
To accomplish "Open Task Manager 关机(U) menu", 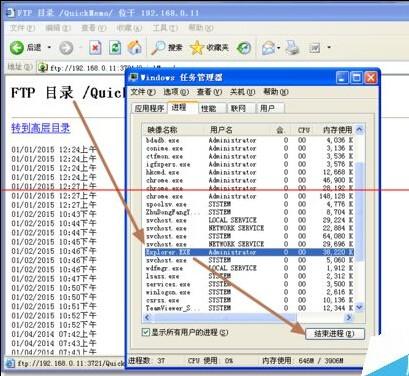I will (242, 92).
